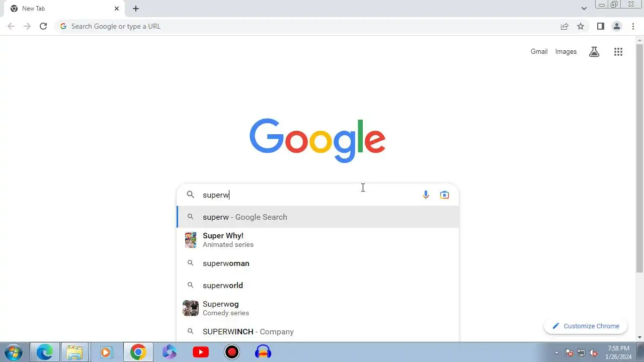Open the media player taskbar icon
This screenshot has width=644, height=362.
(x=106, y=352)
